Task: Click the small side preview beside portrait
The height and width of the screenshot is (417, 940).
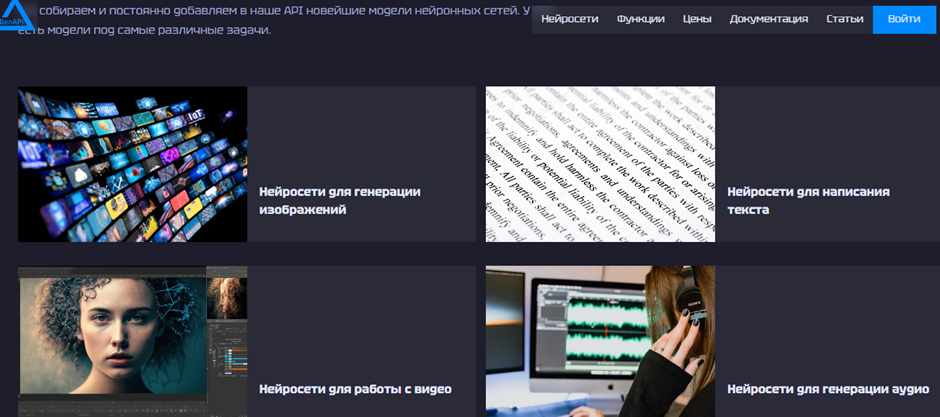Action: pyautogui.click(x=227, y=298)
